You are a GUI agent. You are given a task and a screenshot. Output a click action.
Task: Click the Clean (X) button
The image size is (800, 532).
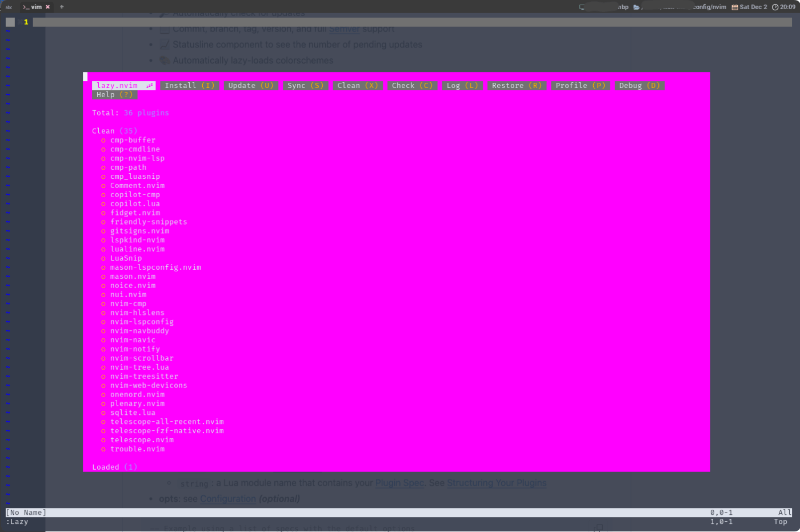[358, 86]
